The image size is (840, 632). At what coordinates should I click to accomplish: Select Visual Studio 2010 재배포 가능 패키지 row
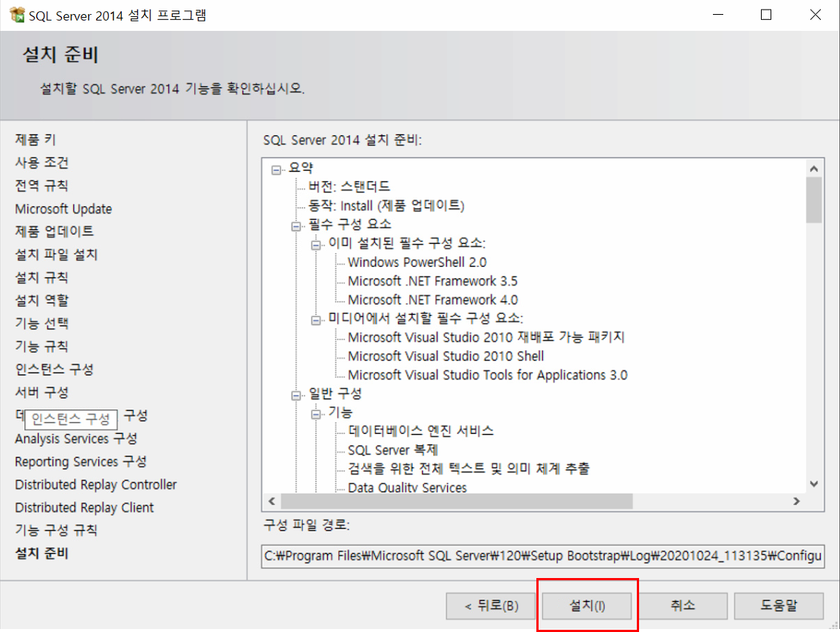tap(486, 337)
